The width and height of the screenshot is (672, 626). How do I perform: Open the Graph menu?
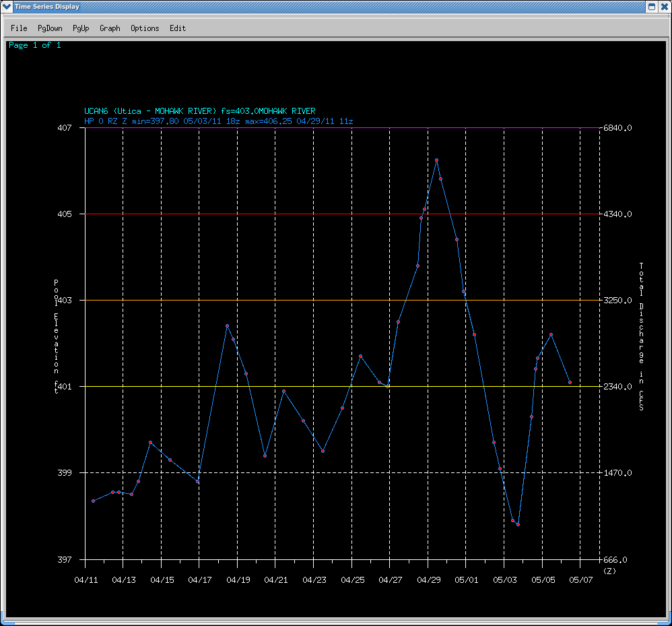pyautogui.click(x=110, y=28)
